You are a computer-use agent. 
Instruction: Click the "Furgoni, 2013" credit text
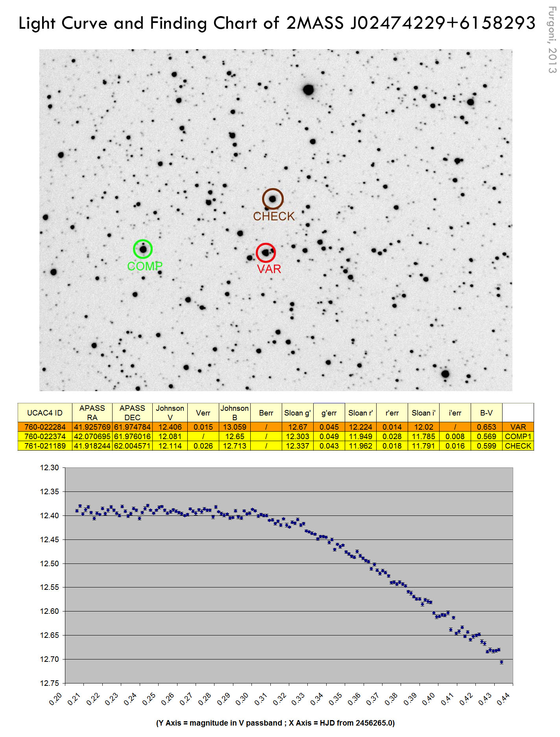[552, 40]
